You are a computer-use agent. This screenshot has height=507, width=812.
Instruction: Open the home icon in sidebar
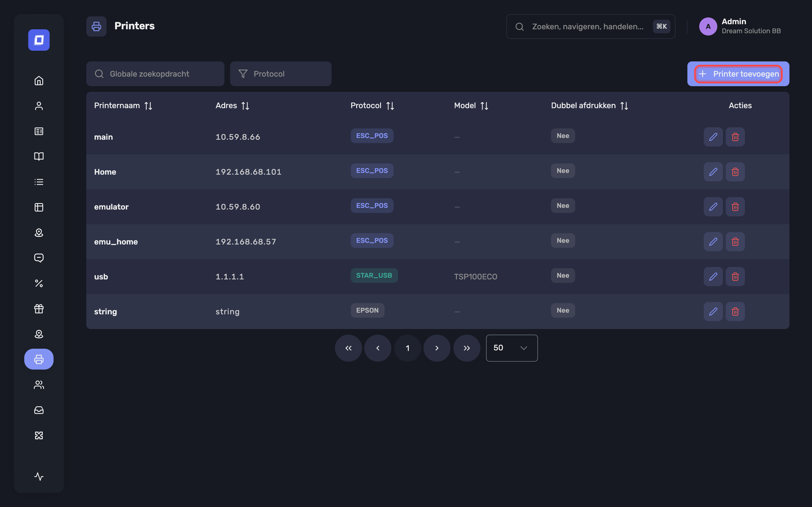39,81
